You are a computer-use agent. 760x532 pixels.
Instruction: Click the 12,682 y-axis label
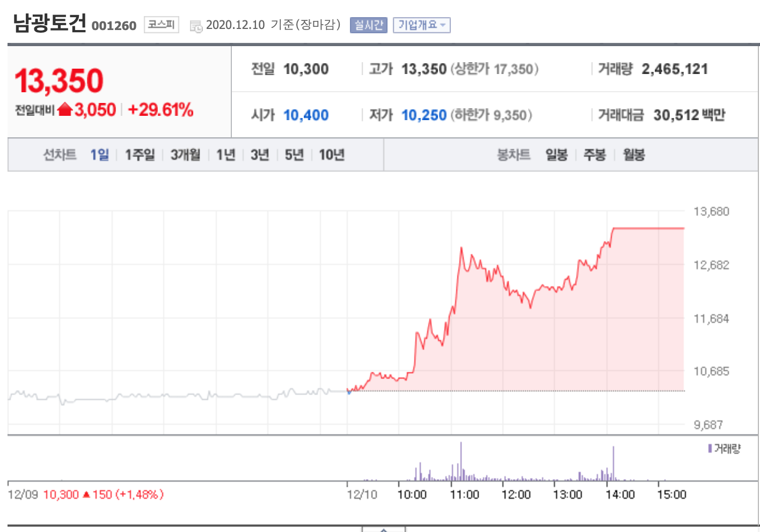pos(711,265)
